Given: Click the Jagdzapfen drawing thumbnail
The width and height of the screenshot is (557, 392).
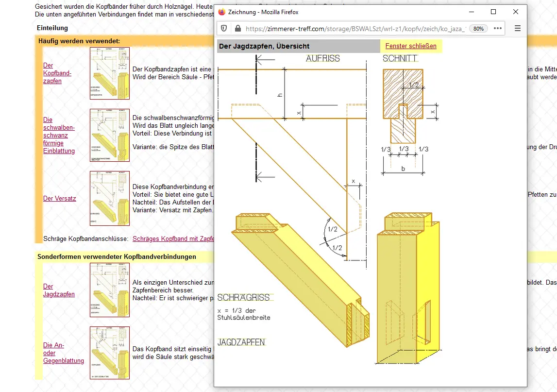Looking at the screenshot, I should point(110,290).
